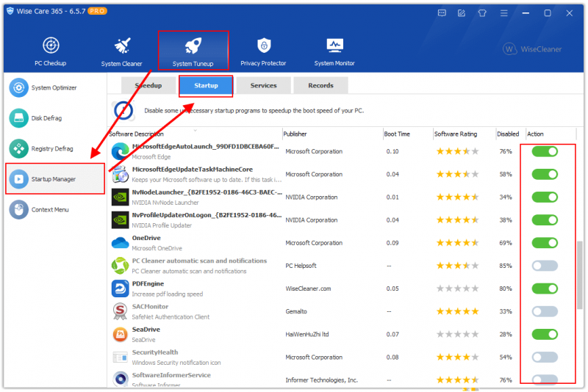This screenshot has height=392, width=588.
Task: Enable SecurityHealth startup toggle
Action: pos(545,357)
